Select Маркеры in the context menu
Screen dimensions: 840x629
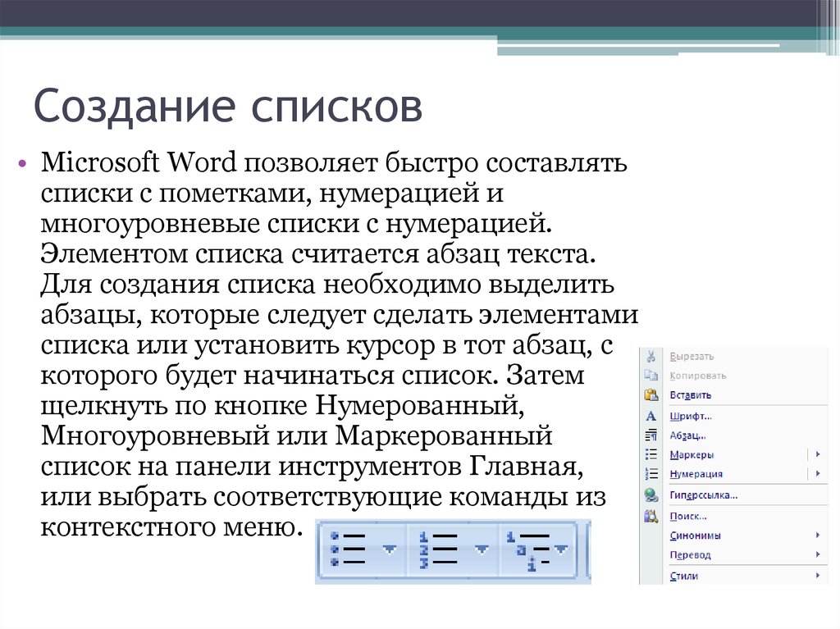click(692, 454)
